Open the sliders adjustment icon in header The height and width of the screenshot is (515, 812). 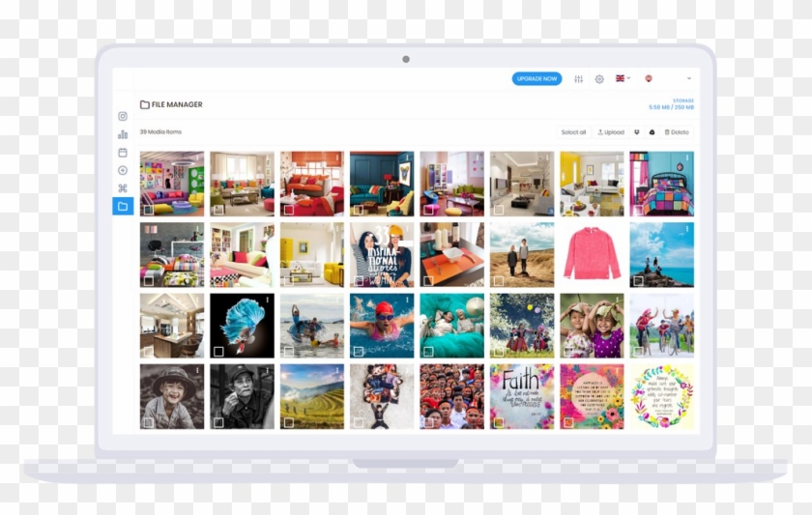[578, 79]
